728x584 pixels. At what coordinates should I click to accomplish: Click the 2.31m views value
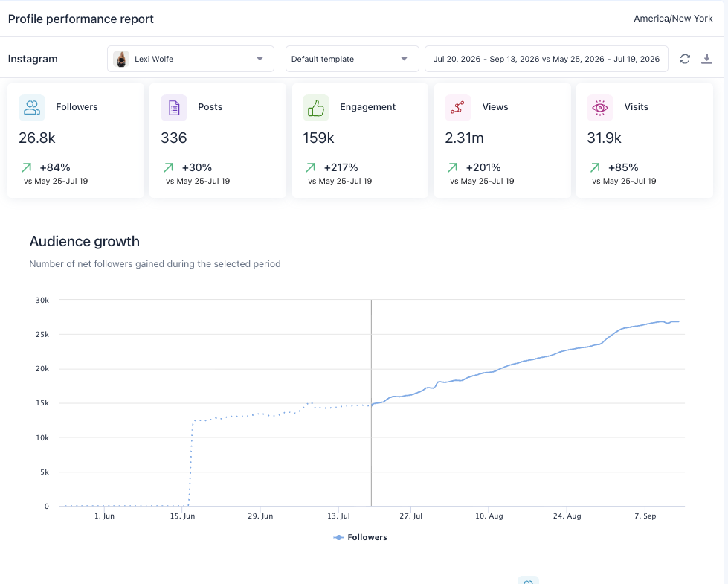click(464, 138)
